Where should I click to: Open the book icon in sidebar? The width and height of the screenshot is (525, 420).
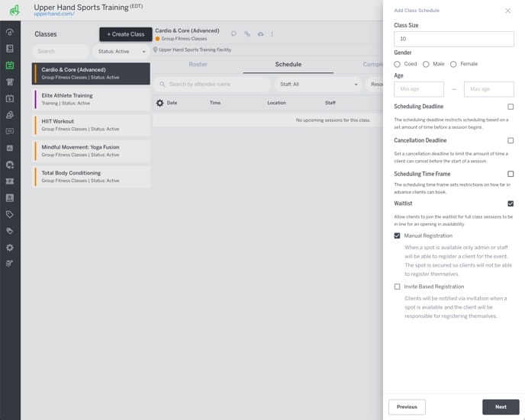pos(10,49)
